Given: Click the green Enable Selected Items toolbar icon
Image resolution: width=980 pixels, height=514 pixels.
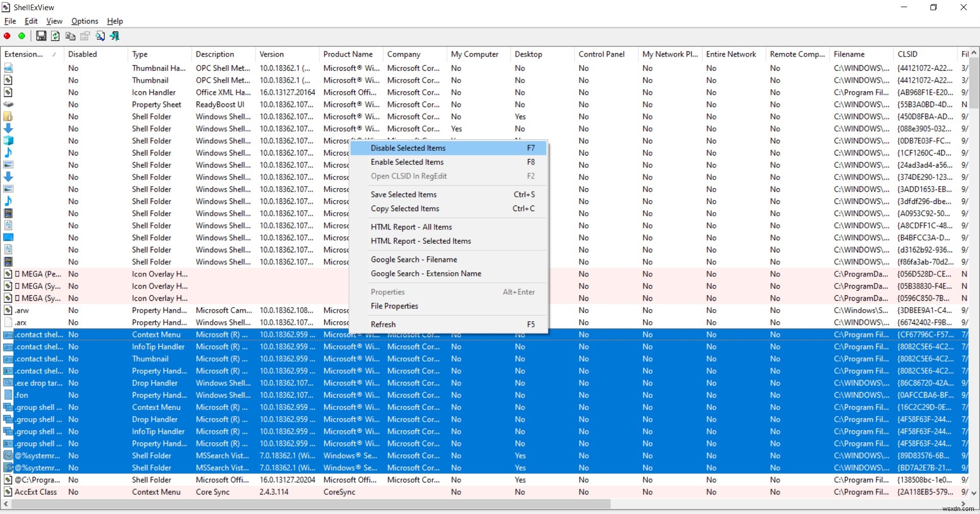Looking at the screenshot, I should pos(21,36).
